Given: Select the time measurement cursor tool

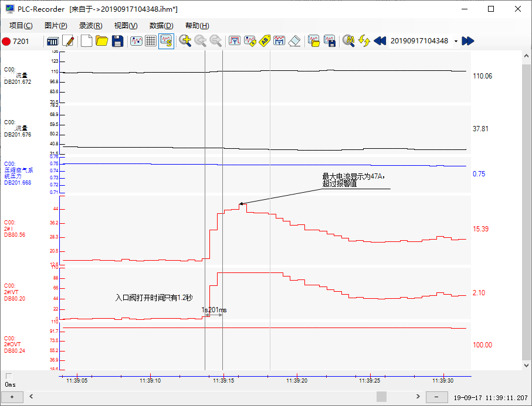Looking at the screenshot, I should [x=235, y=41].
